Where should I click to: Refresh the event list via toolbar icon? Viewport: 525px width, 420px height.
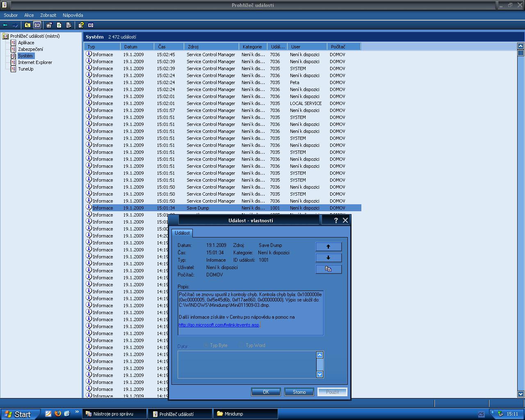coord(59,25)
